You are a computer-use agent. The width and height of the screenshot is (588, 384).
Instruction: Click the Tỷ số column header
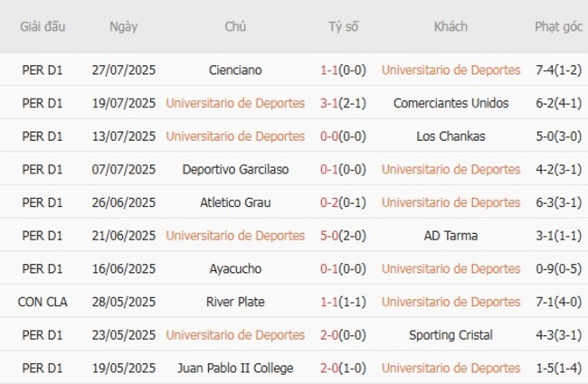[343, 26]
